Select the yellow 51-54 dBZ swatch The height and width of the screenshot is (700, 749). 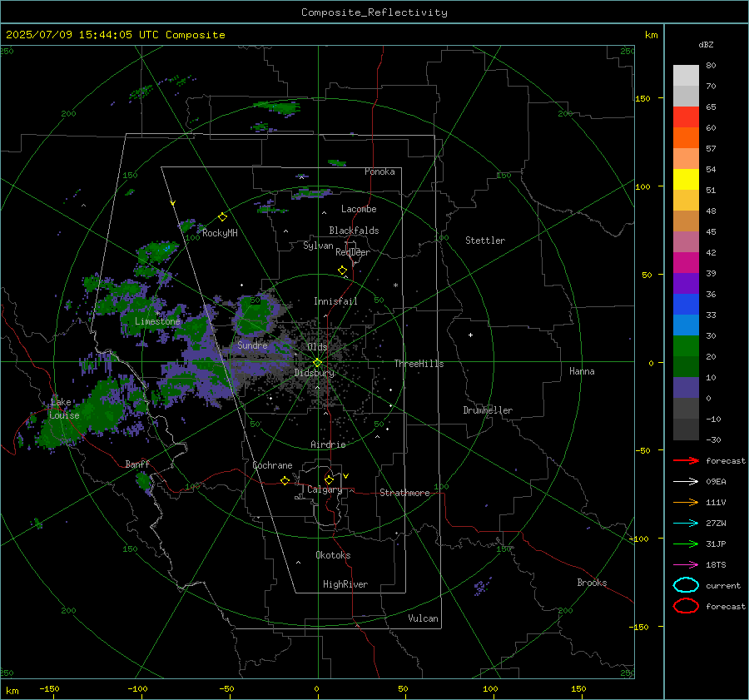(x=686, y=179)
